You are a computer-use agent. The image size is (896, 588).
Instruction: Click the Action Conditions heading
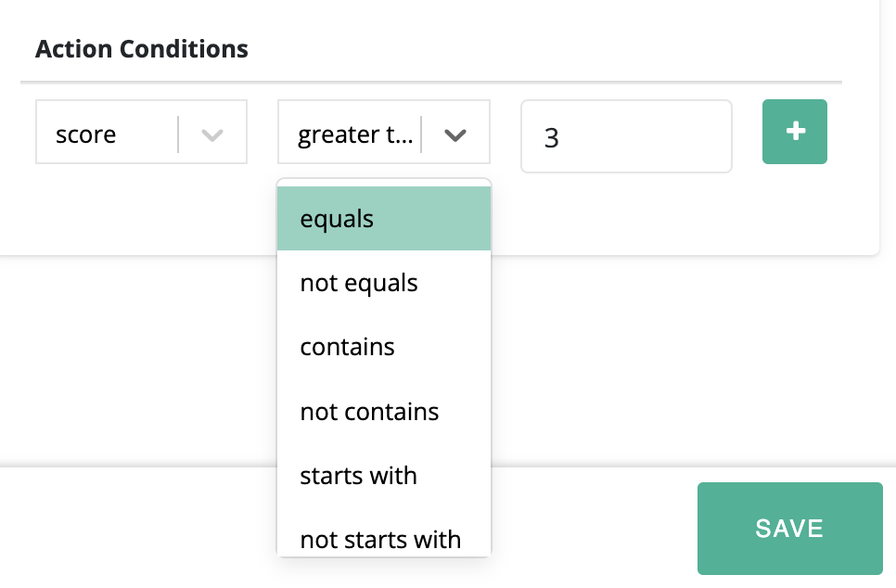[142, 49]
